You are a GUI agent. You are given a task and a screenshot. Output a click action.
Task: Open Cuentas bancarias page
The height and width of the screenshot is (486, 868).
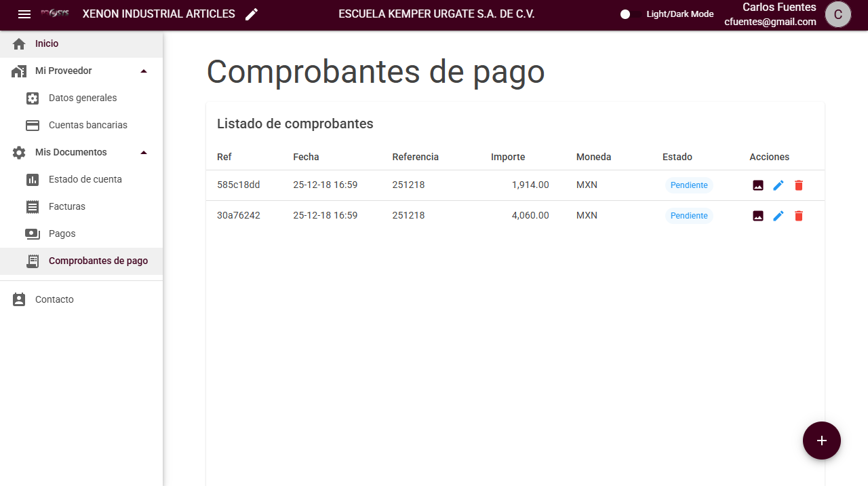[87, 125]
